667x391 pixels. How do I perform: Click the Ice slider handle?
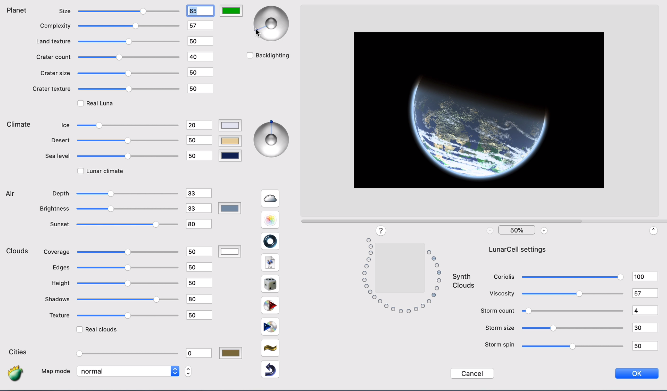pos(99,126)
